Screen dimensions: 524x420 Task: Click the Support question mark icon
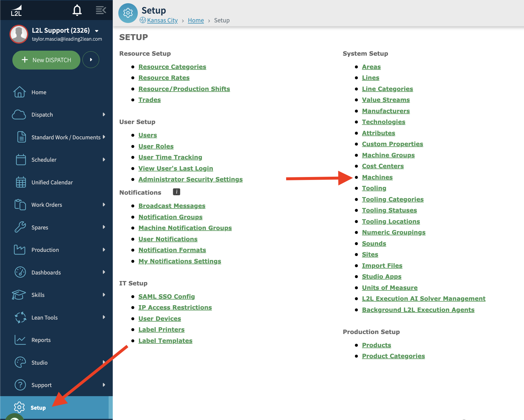(20, 385)
